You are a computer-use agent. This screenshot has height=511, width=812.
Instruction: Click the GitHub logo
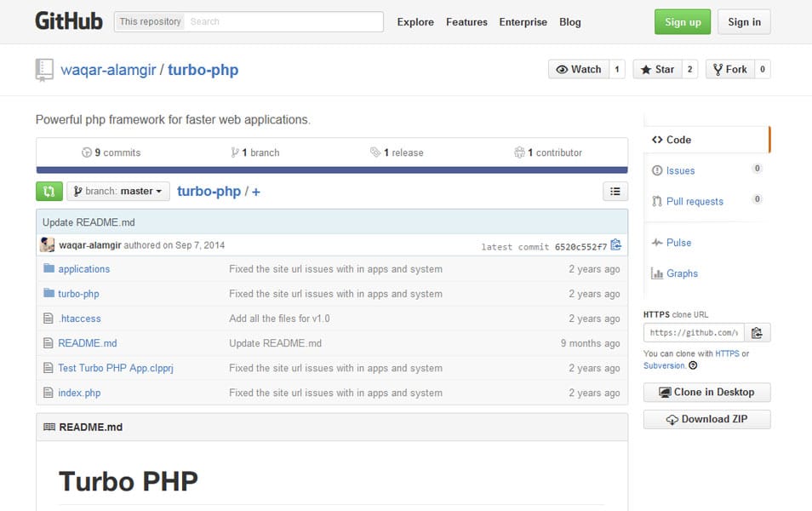pos(69,21)
